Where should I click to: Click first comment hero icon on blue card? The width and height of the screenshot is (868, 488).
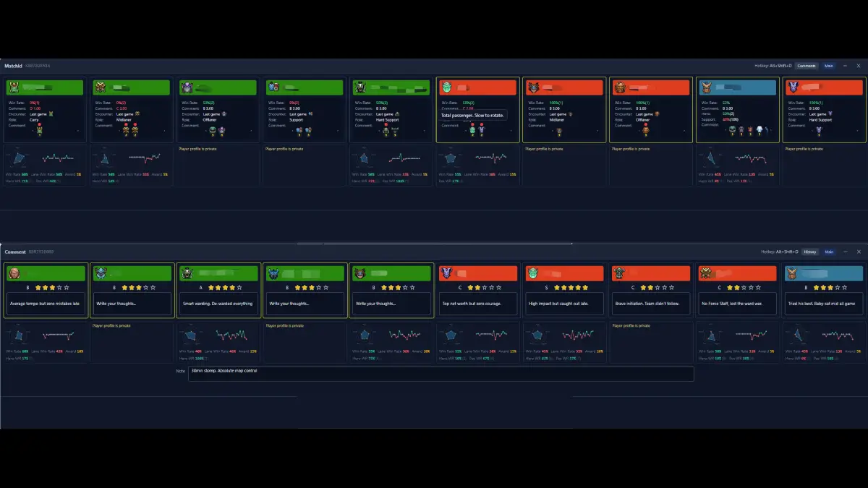(x=733, y=131)
